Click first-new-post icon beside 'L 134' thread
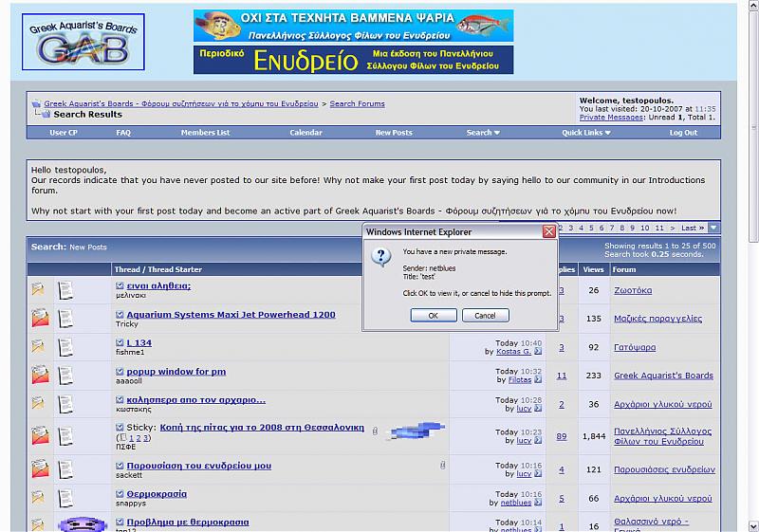This screenshot has height=532, width=759. point(120,343)
